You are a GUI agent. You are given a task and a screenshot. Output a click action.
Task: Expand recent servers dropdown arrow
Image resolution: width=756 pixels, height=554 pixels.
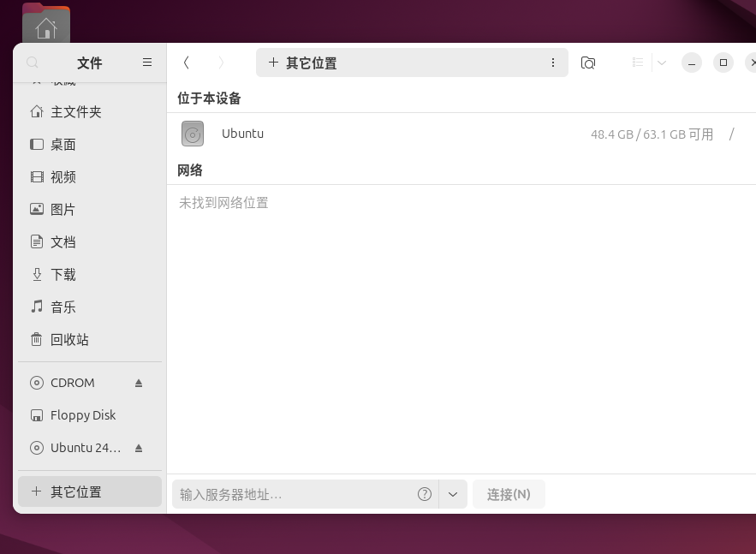453,494
